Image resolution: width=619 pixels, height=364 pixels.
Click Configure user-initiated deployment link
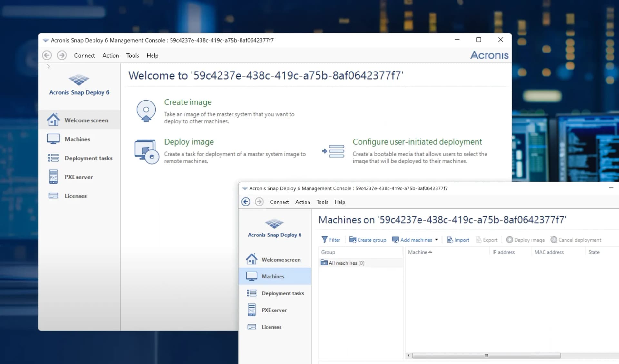pyautogui.click(x=417, y=142)
